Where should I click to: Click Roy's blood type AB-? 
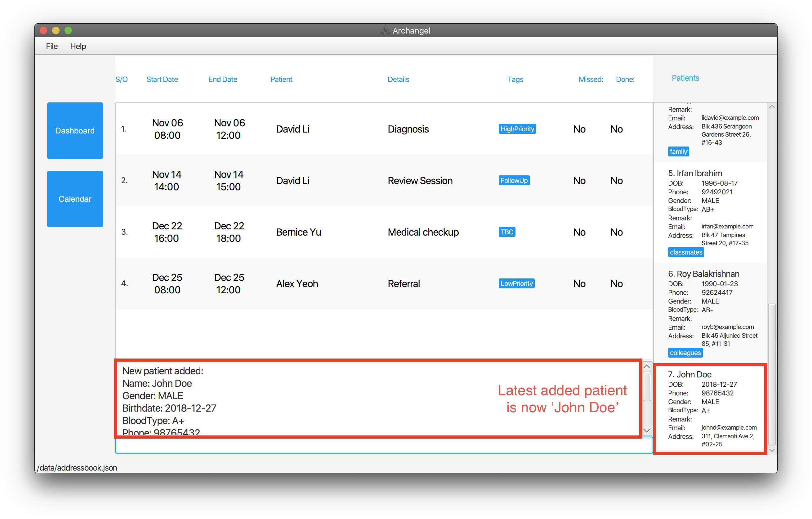click(707, 310)
